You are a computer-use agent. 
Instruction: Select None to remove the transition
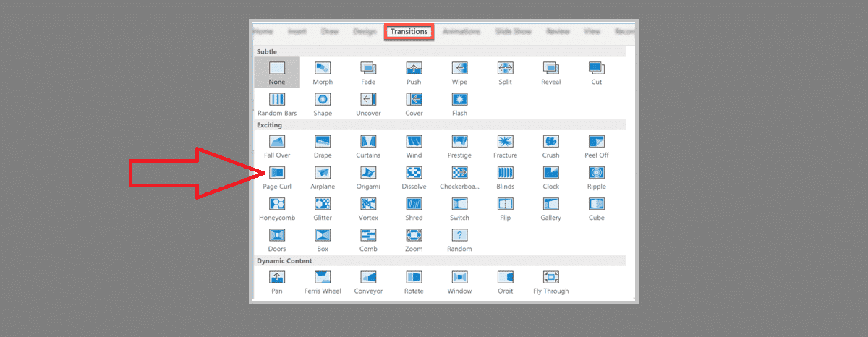(x=277, y=72)
